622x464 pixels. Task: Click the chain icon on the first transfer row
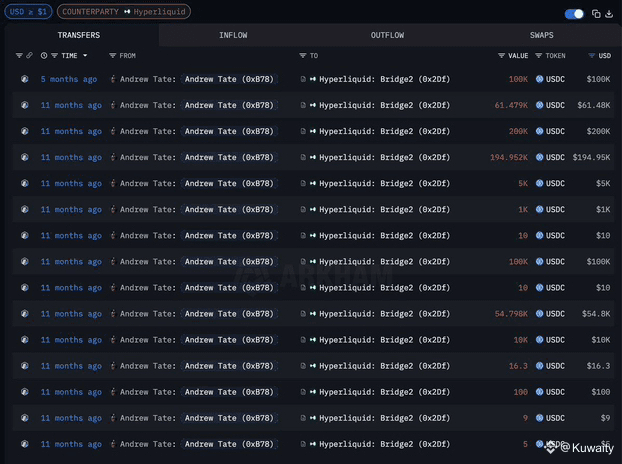[25, 78]
